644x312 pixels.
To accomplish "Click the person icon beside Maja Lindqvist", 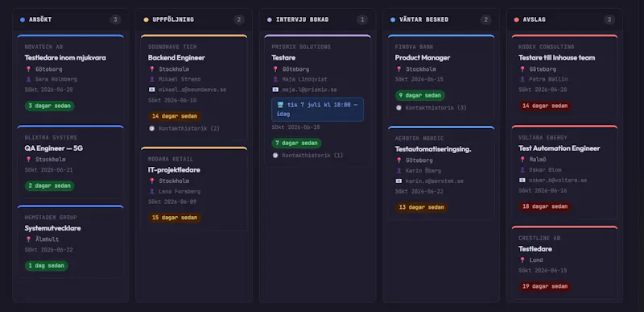I will pos(275,79).
